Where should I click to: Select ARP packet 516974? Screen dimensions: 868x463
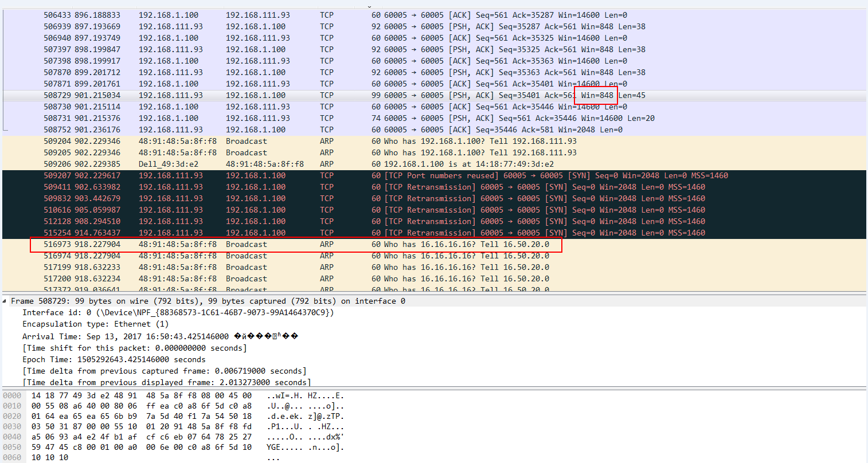click(434, 256)
